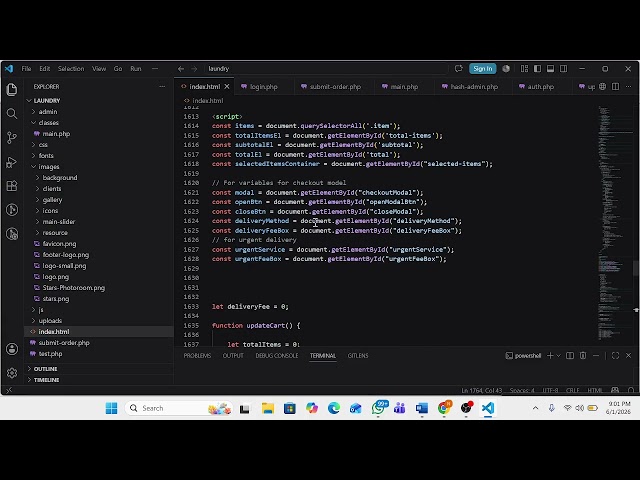Open the Extensions view
The image size is (640, 480).
pos(12,186)
